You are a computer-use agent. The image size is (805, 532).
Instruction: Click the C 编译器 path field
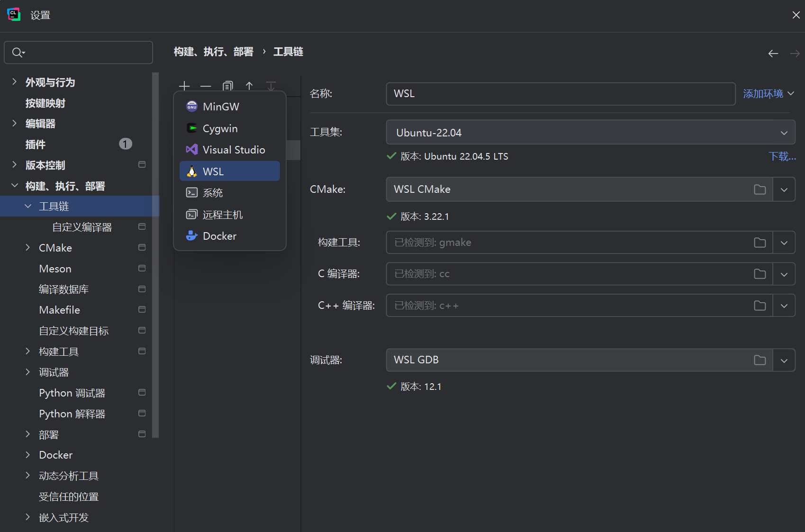[x=579, y=274]
